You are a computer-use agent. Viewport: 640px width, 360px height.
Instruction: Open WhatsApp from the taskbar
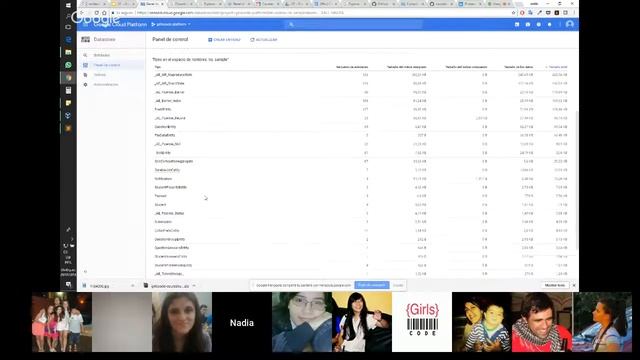[68, 65]
